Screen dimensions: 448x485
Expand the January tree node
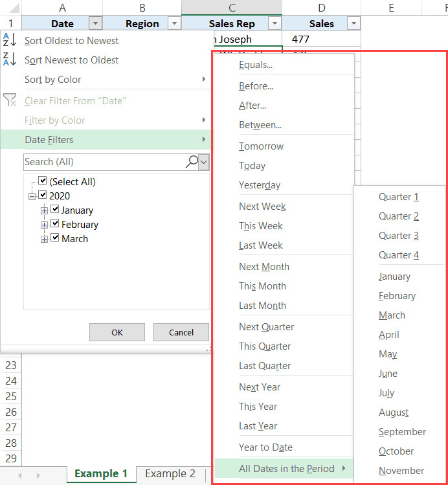44,210
